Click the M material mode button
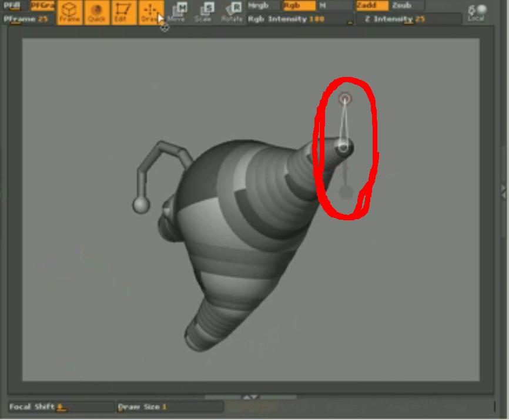The image size is (509, 420). [334, 6]
